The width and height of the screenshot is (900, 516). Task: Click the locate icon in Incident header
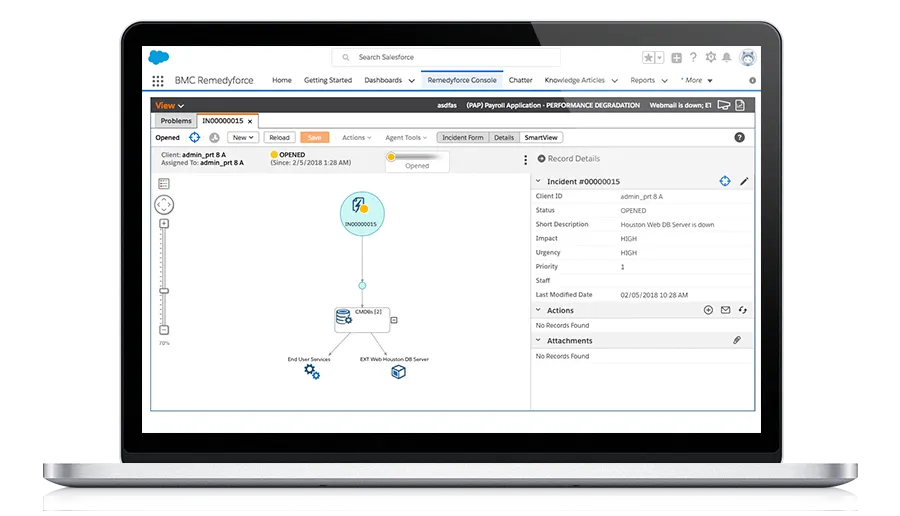point(725,181)
